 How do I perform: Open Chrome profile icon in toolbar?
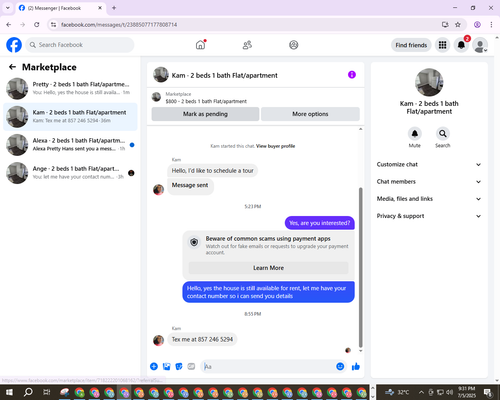[x=477, y=25]
